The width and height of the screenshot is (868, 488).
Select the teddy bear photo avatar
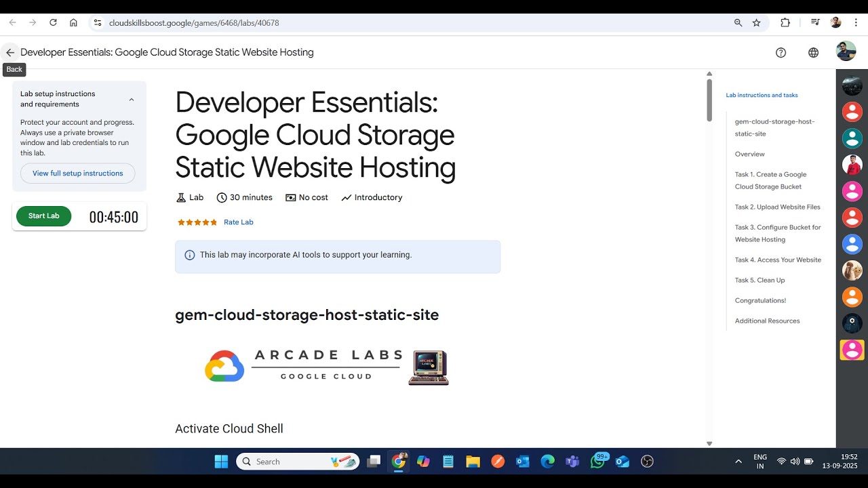(852, 270)
